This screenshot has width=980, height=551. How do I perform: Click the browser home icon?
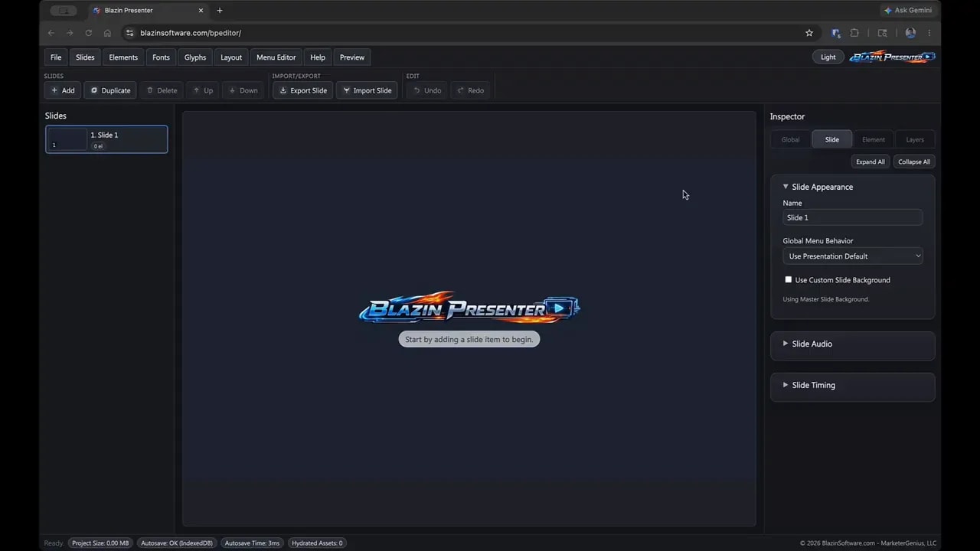[x=107, y=33]
